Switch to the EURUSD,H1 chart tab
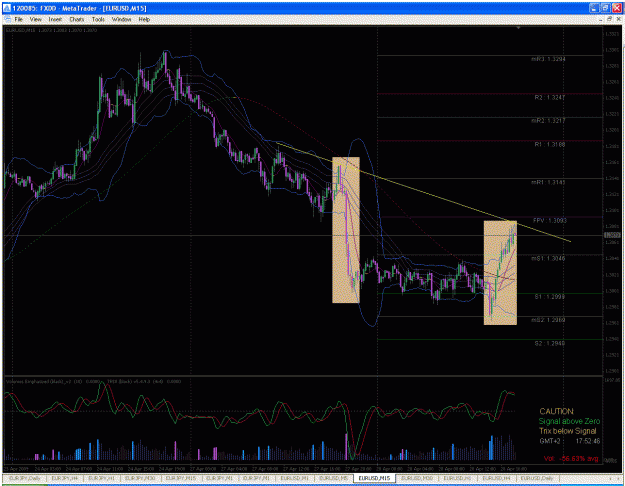 [x=457, y=478]
